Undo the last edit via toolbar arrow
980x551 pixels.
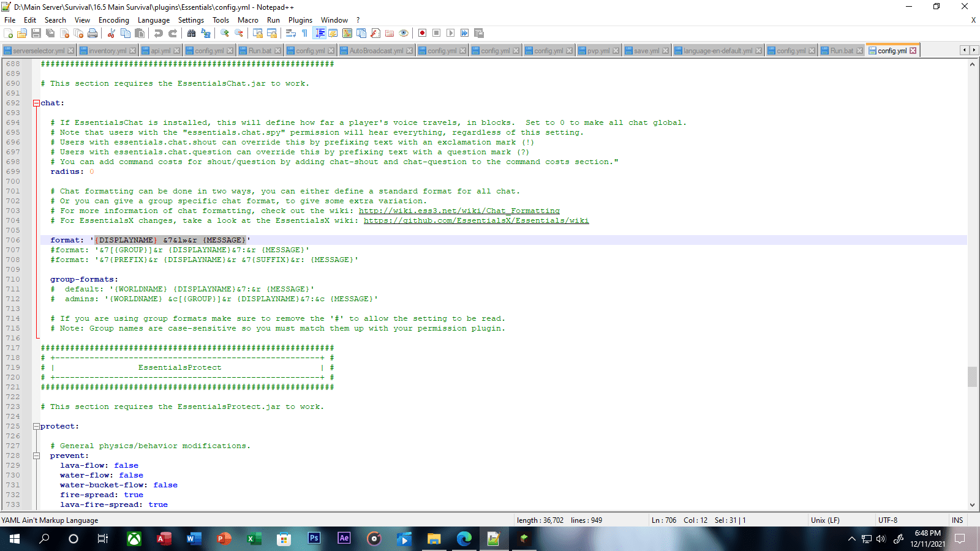pos(159,33)
